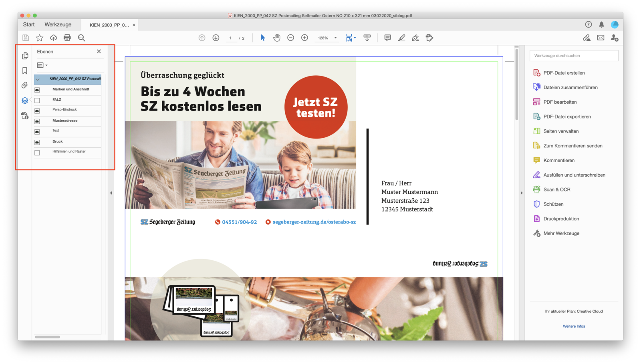The height and width of the screenshot is (364, 641).
Task: Switch to the Werkzeuge tab
Action: 58,24
